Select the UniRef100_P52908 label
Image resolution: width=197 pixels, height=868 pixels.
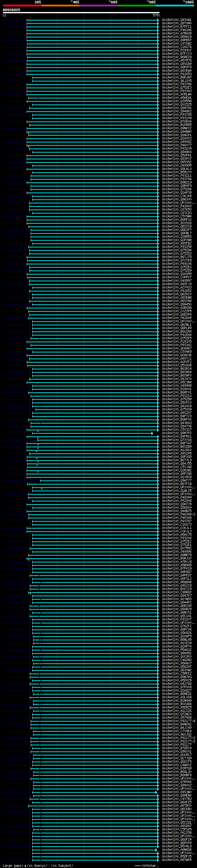[177, 501]
